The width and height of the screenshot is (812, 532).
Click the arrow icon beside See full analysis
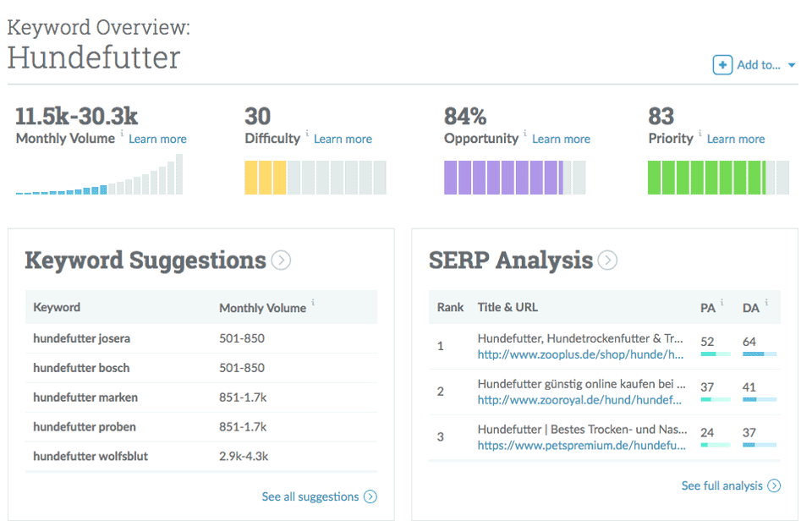[773, 485]
